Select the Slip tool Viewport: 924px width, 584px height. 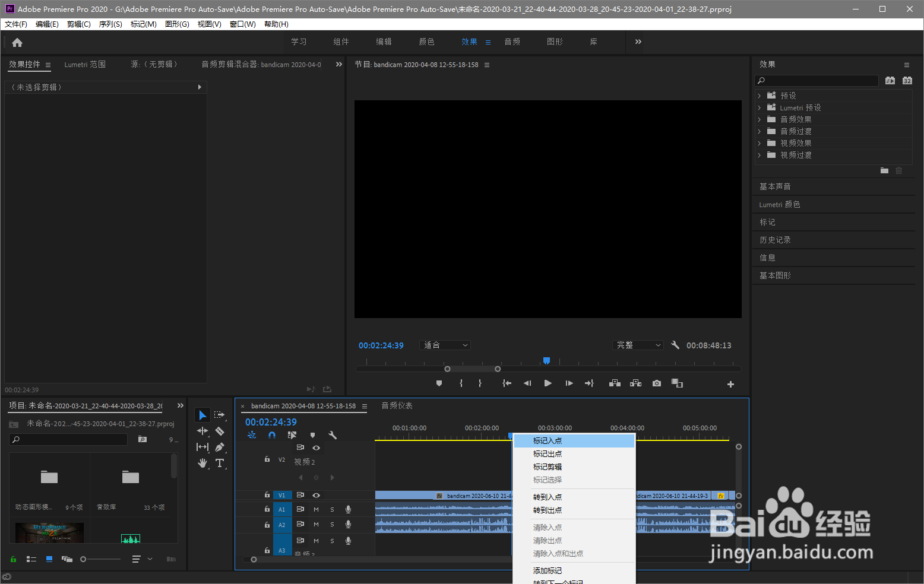point(202,447)
